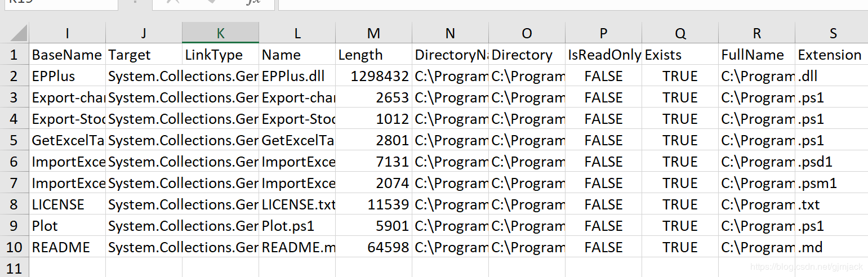Select row 6 header

tap(14, 162)
